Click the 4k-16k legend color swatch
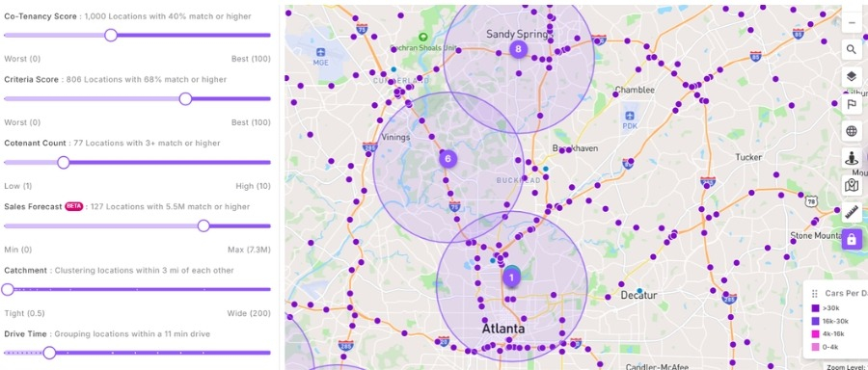The image size is (868, 370). click(815, 334)
